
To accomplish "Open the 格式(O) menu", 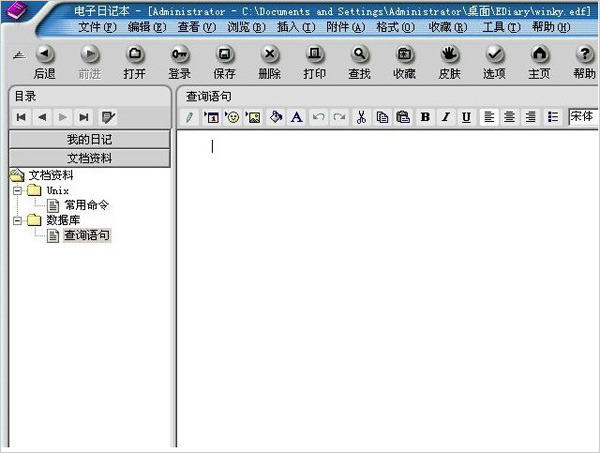I will coord(395,27).
